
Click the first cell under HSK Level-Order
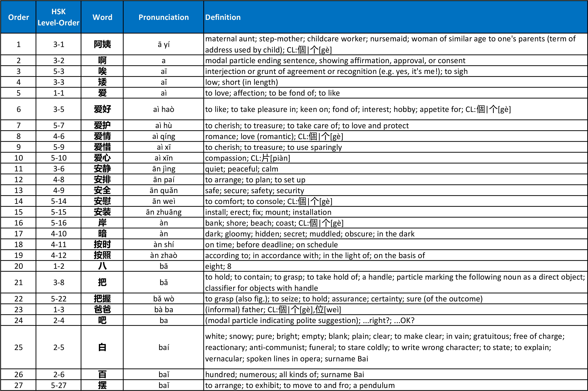pyautogui.click(x=58, y=45)
